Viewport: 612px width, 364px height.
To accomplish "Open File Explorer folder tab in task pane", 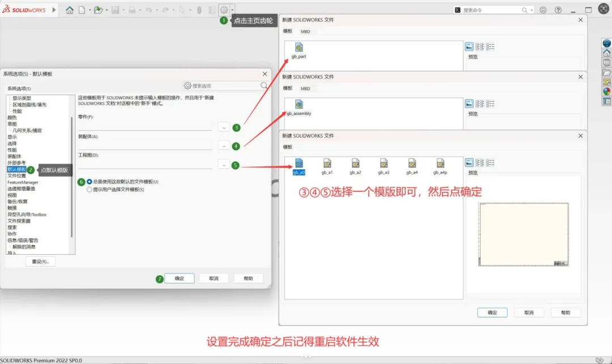I will [606, 72].
